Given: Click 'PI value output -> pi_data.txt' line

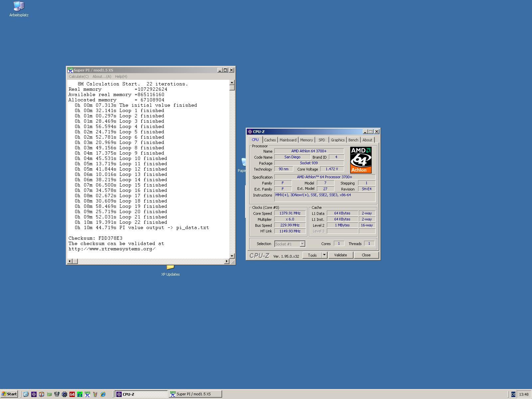Looking at the screenshot, I should 142,228.
